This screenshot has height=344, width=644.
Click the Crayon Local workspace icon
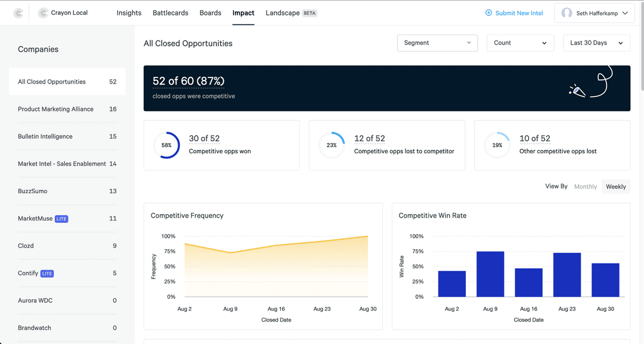click(x=43, y=13)
